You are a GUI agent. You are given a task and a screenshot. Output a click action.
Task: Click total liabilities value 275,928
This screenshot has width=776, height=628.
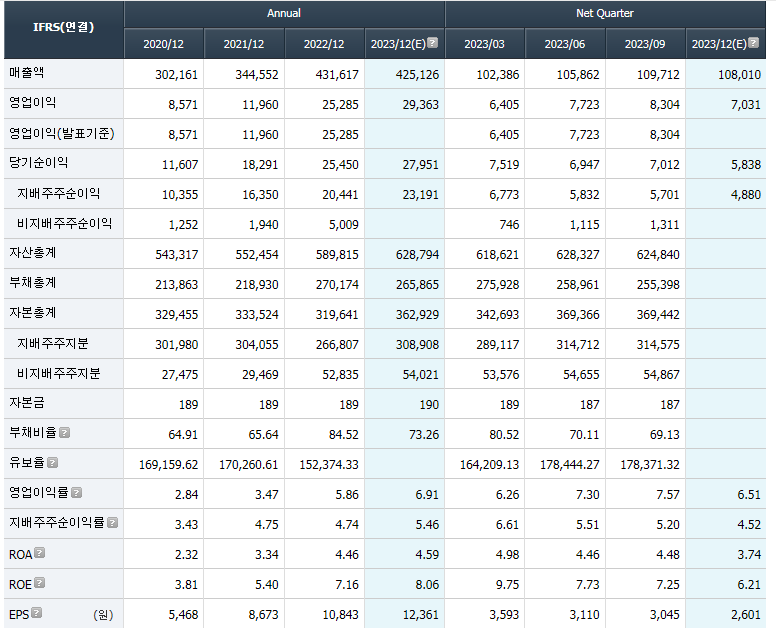[x=497, y=285]
